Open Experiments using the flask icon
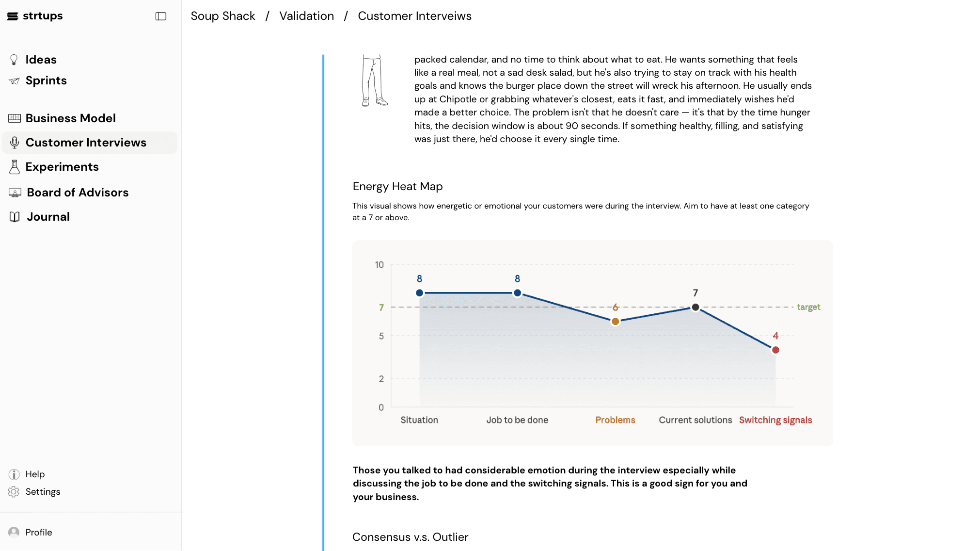 [x=15, y=166]
